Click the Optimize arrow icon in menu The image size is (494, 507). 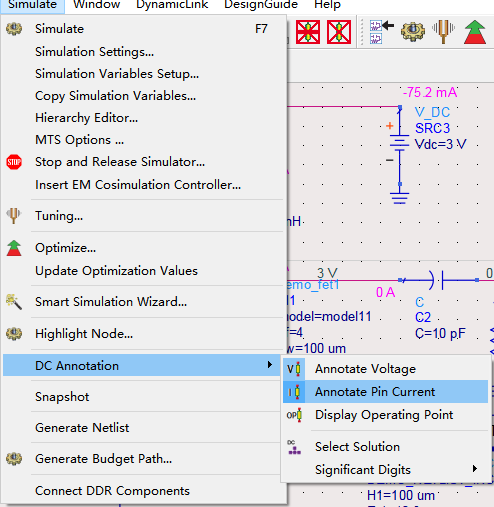click(x=14, y=248)
